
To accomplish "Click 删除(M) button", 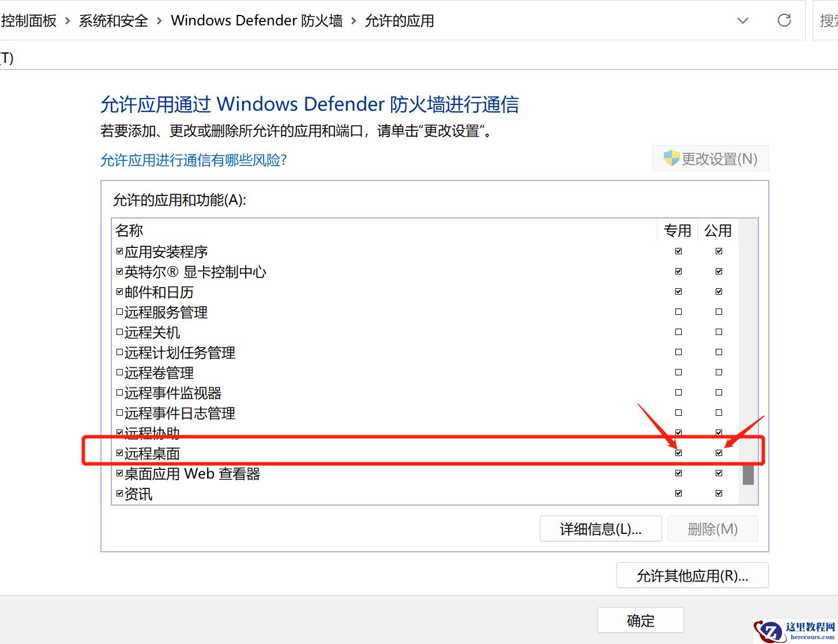I will 713,529.
